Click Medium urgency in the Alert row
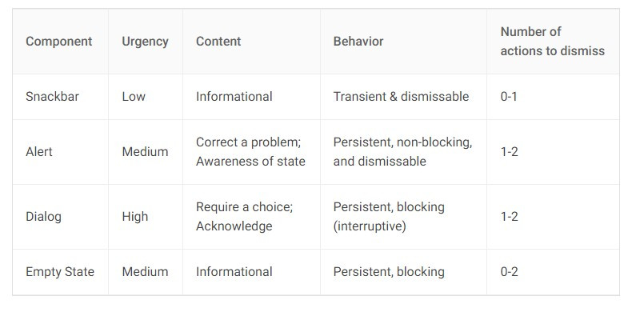This screenshot has width=644, height=312. click(x=145, y=152)
